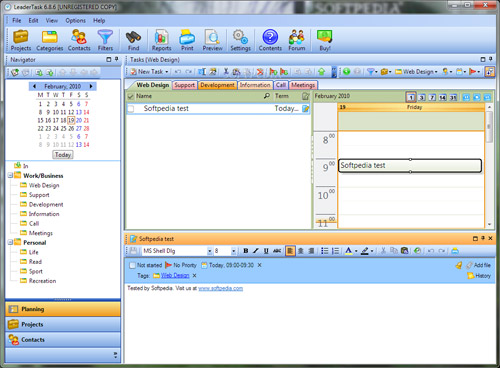500x368 pixels.
Task: Apply the highlight color pen swatch
Action: (365, 251)
